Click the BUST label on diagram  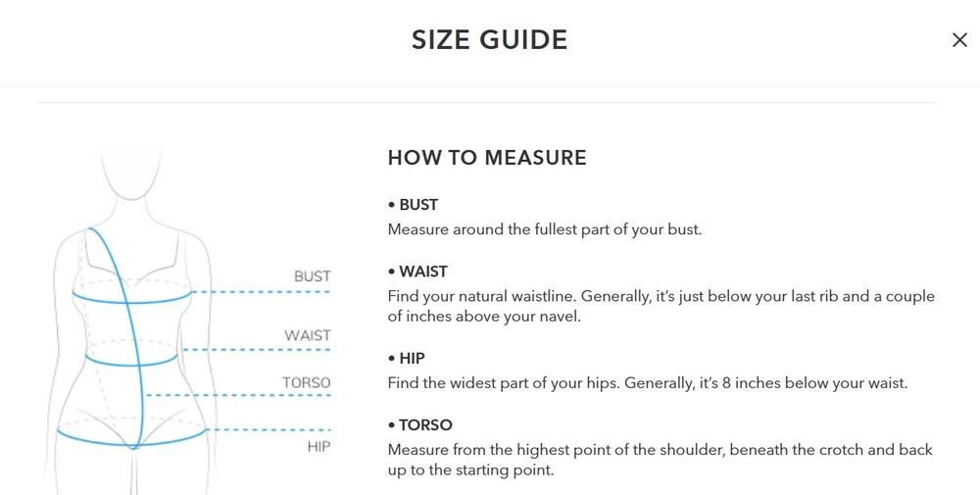click(312, 276)
